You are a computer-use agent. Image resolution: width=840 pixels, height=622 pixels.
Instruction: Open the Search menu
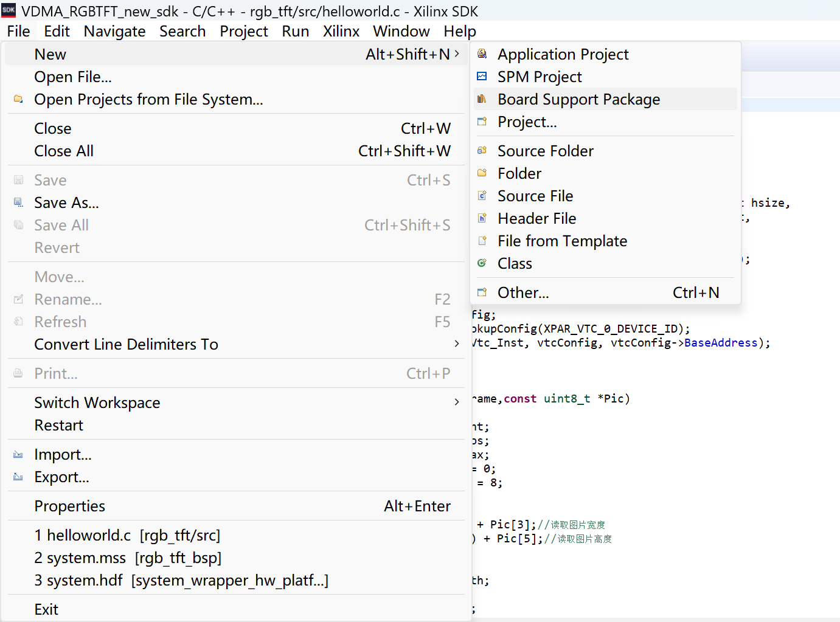click(x=182, y=32)
